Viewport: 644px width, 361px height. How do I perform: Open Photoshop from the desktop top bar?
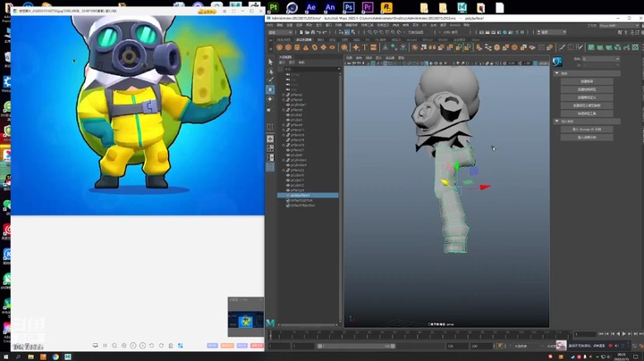click(349, 7)
